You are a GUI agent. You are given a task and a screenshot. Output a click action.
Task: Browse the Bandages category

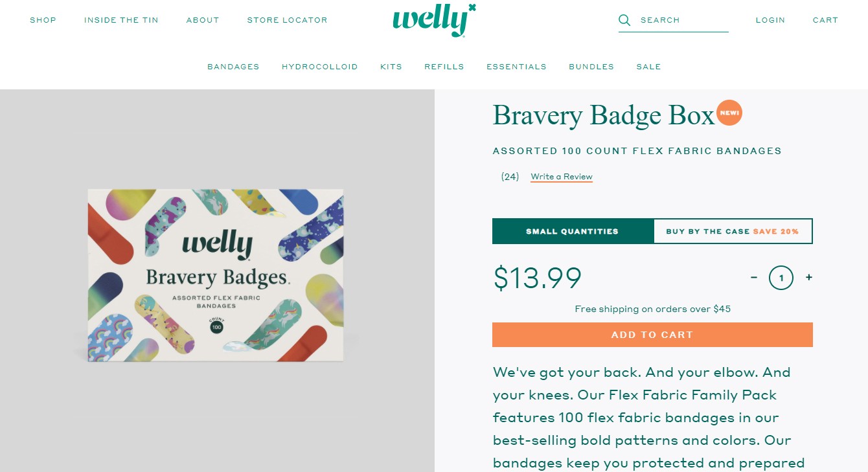(x=233, y=67)
